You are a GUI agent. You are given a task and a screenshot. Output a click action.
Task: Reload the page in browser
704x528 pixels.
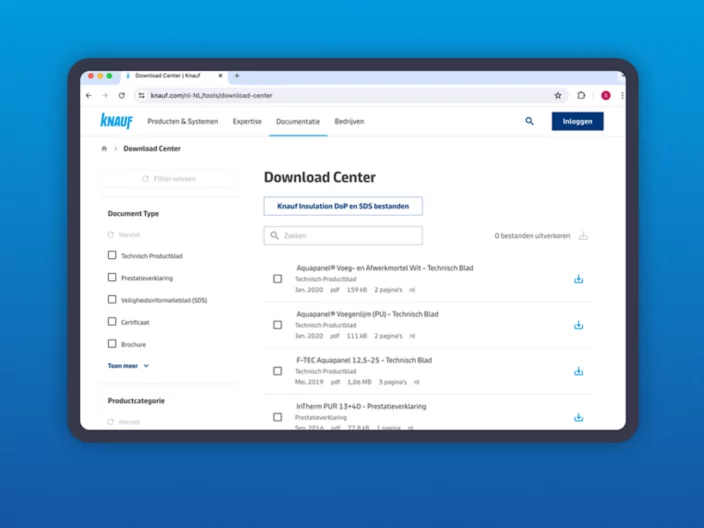(x=122, y=96)
